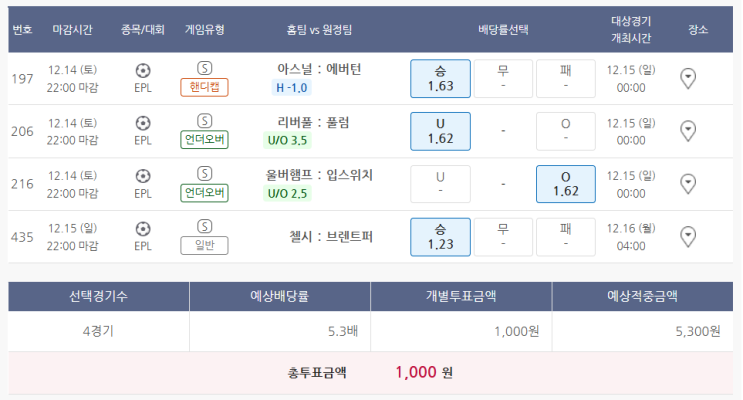Click the 배당률선택 column header
This screenshot has height=400, width=743.
point(503,30)
